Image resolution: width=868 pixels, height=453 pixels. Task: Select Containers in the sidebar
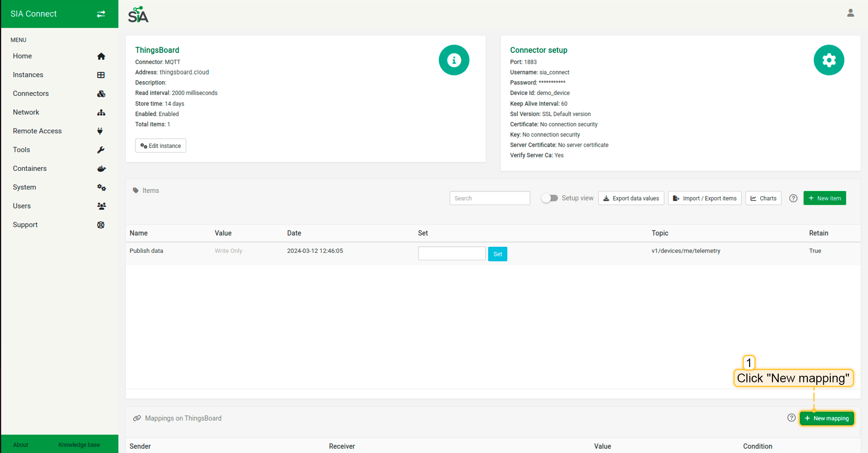click(30, 168)
